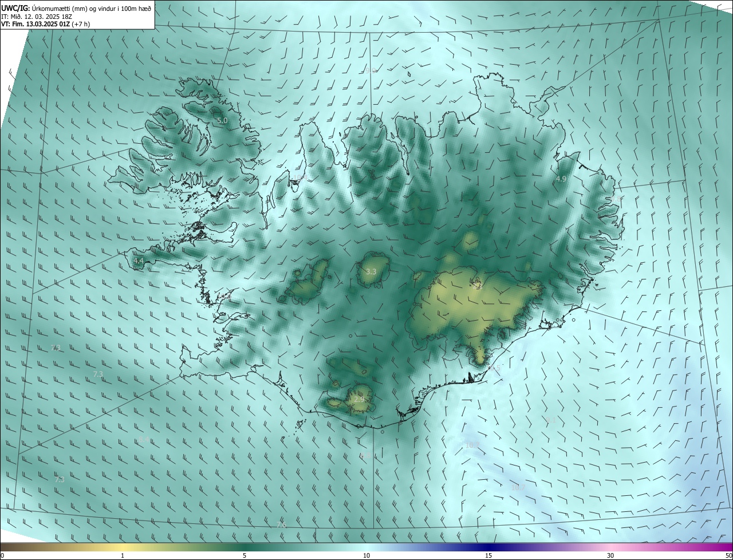This screenshot has height=560, width=733.
Task: Click the yellow 1 tick on the colour scale
Action: 123,555
